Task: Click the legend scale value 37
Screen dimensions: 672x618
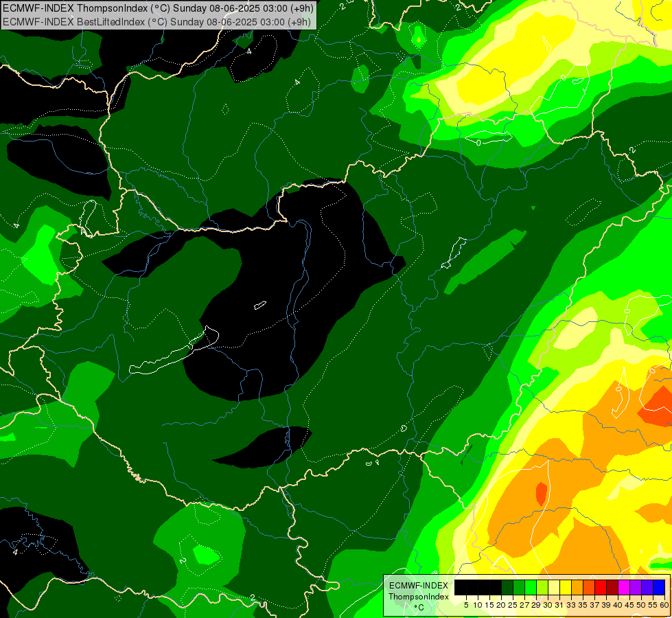Action: coord(594,605)
